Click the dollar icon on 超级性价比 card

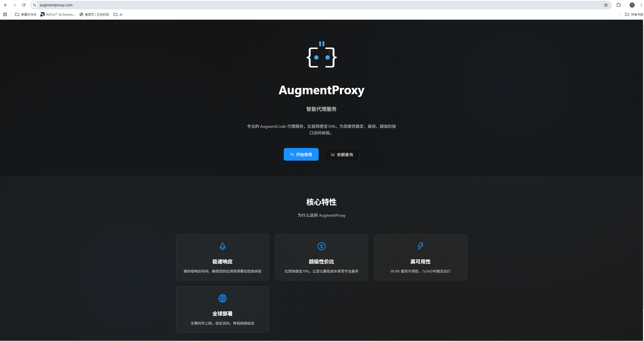click(321, 246)
